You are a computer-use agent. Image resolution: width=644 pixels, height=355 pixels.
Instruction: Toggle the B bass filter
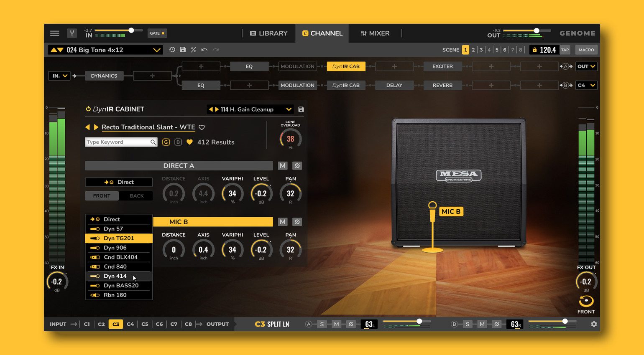click(178, 142)
